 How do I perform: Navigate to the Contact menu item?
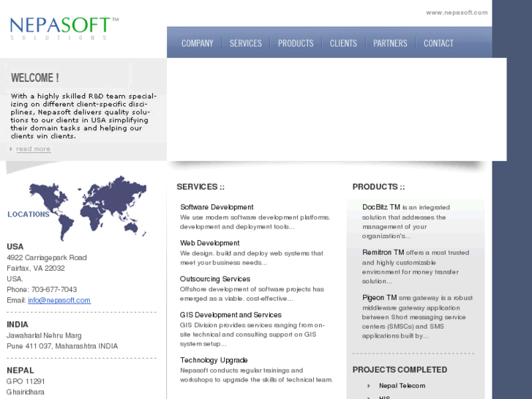438,43
